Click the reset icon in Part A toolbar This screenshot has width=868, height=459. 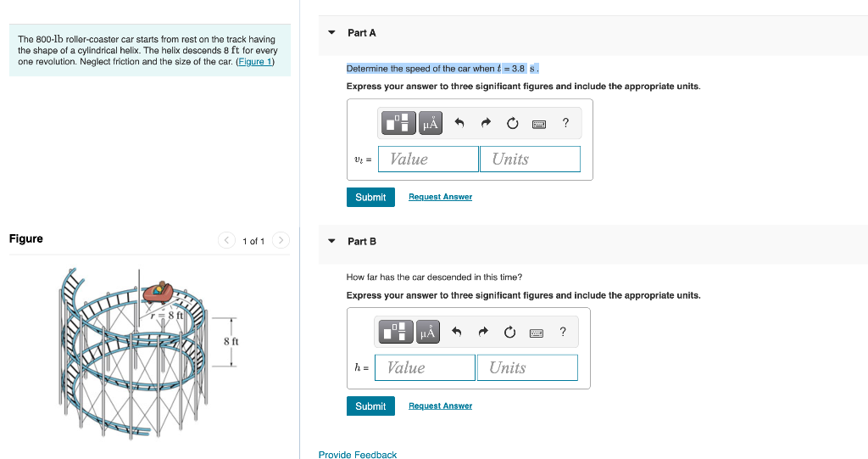(513, 123)
